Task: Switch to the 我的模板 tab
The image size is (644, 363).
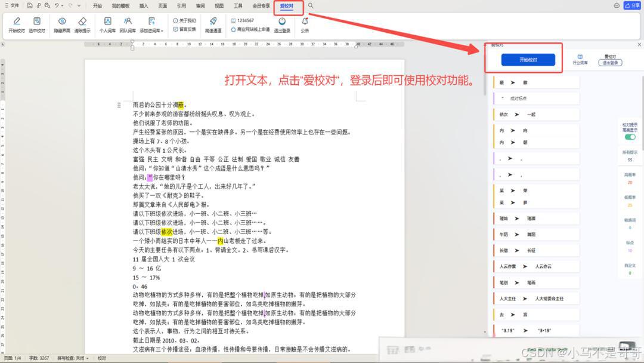Action: tap(120, 6)
